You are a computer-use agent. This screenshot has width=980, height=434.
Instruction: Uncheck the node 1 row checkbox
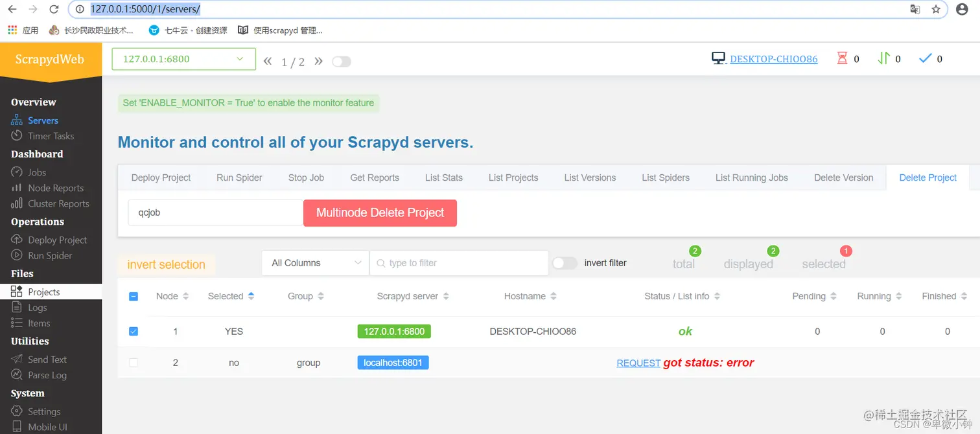coord(134,331)
